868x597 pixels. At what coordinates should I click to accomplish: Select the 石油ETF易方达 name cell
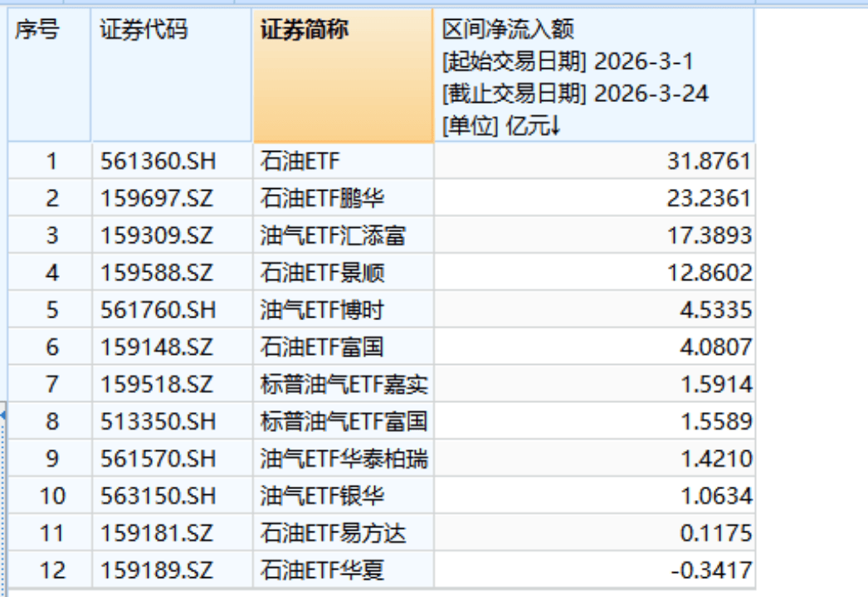333,533
